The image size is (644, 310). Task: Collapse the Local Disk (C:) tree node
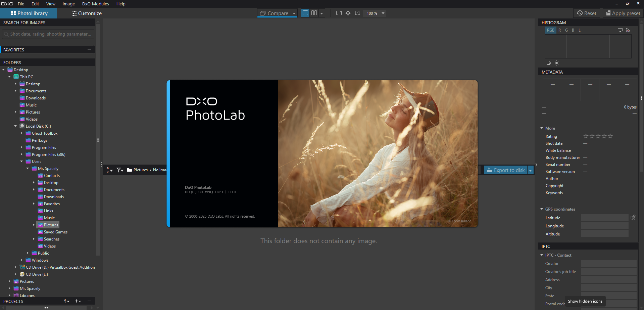15,126
